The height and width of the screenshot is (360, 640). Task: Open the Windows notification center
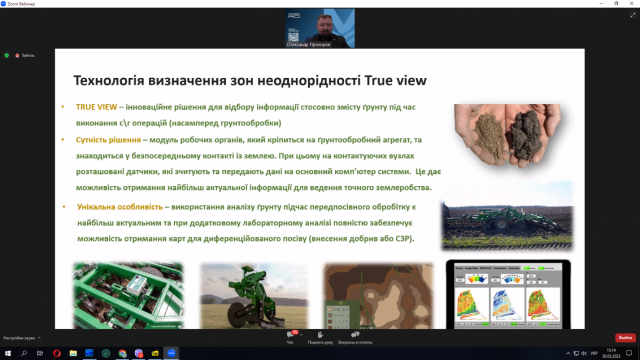629,353
